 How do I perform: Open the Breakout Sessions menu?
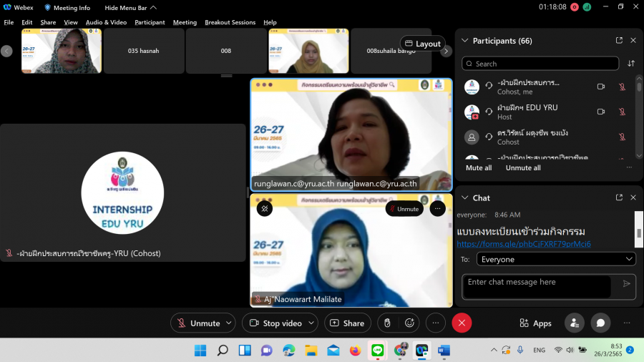pyautogui.click(x=230, y=22)
